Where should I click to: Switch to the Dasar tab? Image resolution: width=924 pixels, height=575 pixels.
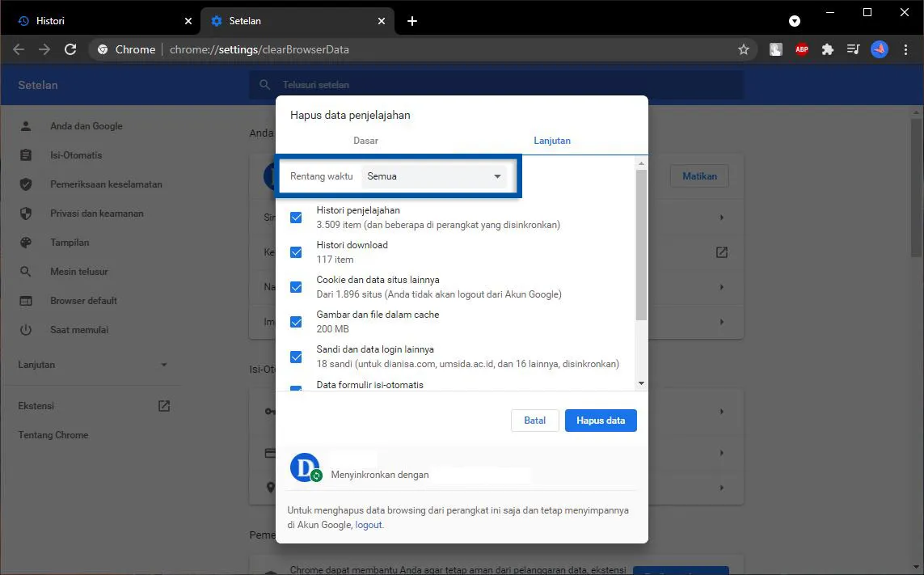coord(365,140)
